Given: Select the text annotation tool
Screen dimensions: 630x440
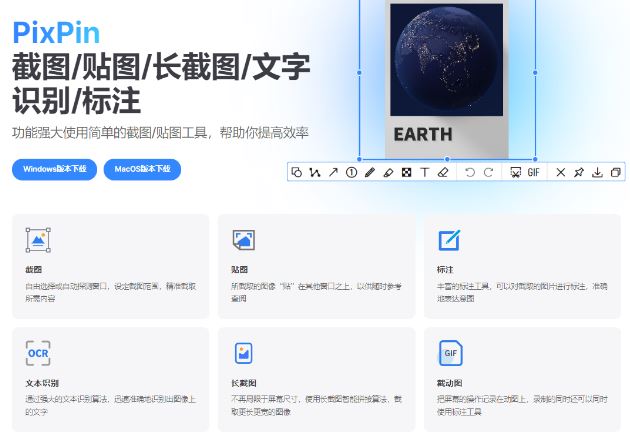Looking at the screenshot, I should point(425,172).
